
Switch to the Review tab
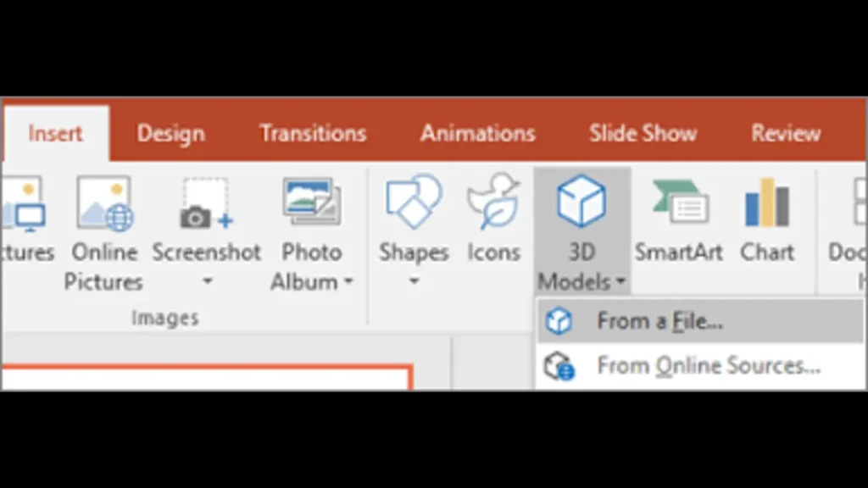(786, 133)
